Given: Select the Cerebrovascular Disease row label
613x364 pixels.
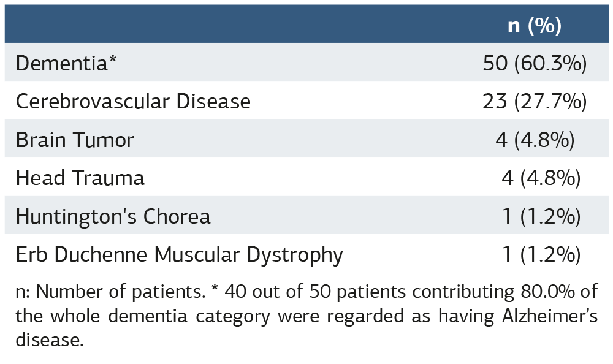Looking at the screenshot, I should tap(133, 101).
